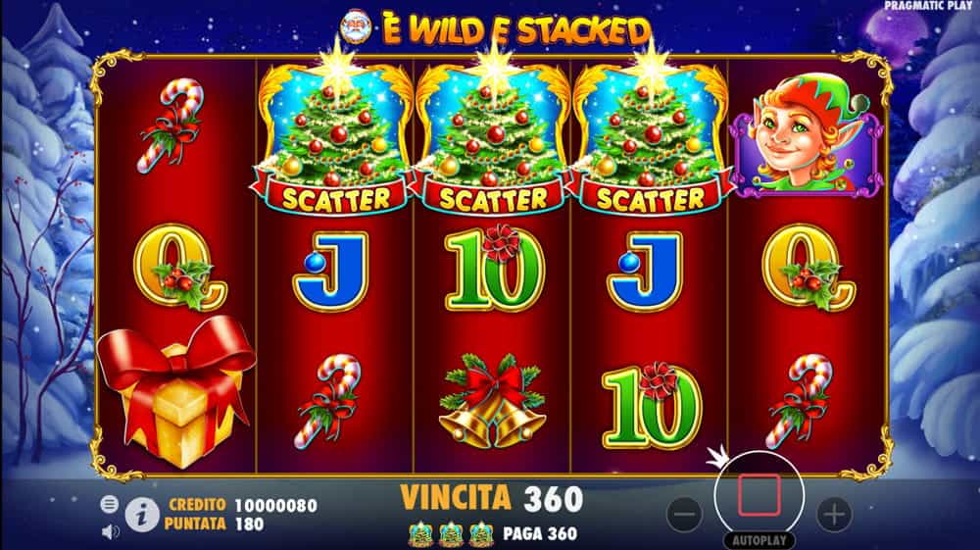Increase bet with plus button

[834, 515]
